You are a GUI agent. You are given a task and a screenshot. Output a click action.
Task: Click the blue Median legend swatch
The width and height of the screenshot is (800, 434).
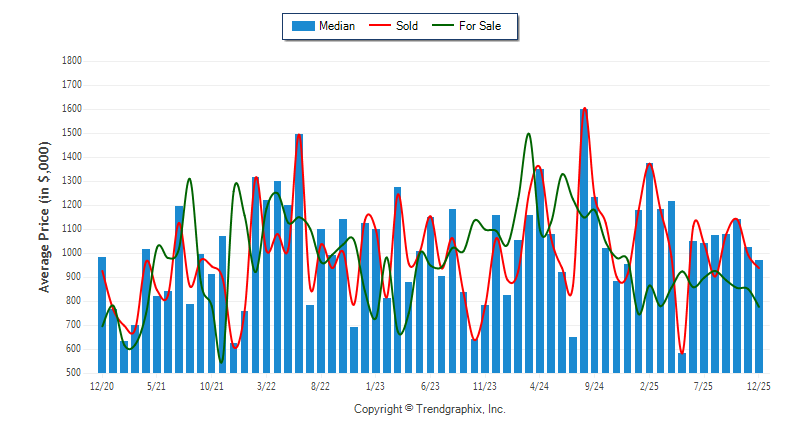click(303, 26)
